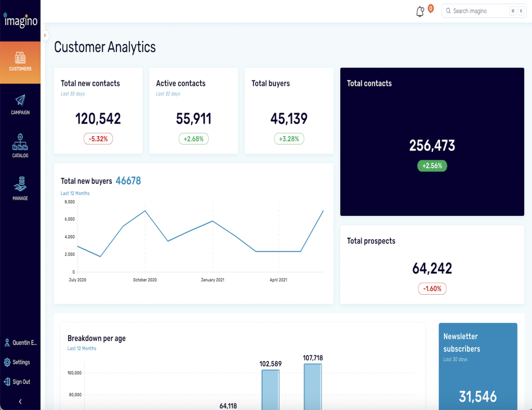Select the CUSTOMERS contact-card icon in sidebar
This screenshot has width=532, height=410.
click(x=20, y=57)
